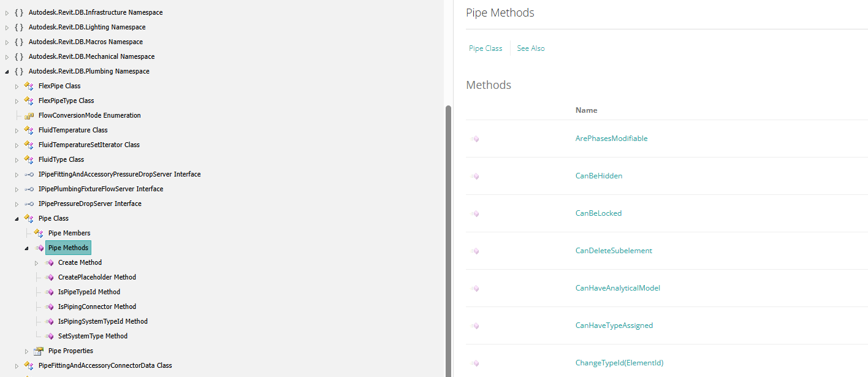The image size is (868, 377).
Task: Expand Autodesk.Revit.DB.Infrastructure Namespace node
Action: (x=7, y=12)
